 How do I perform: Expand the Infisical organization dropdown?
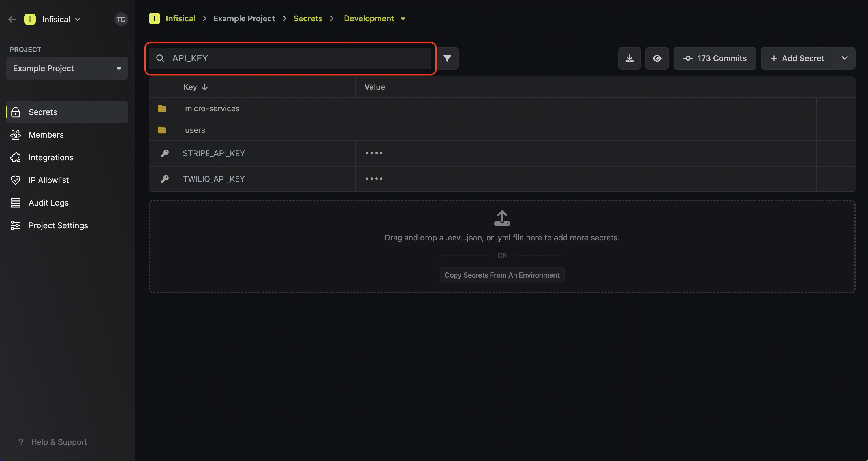coord(78,19)
